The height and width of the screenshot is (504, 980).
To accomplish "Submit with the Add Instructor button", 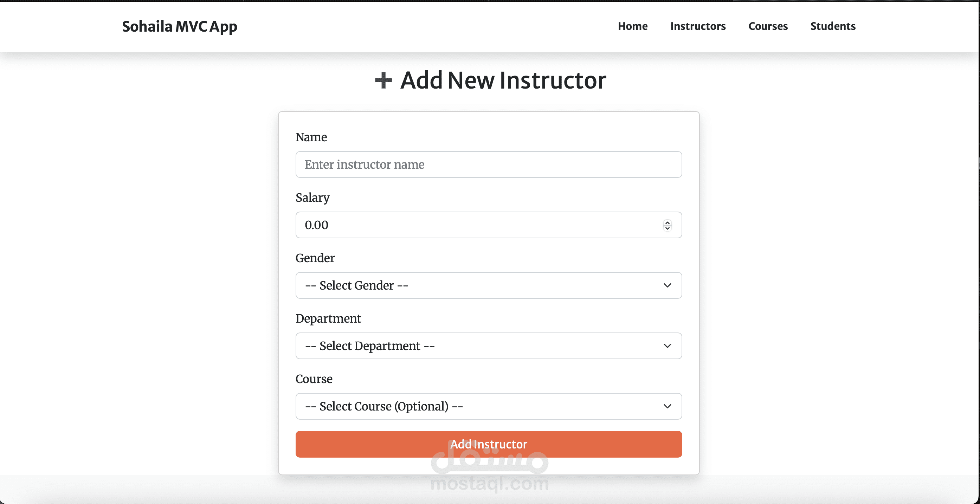I will click(489, 444).
